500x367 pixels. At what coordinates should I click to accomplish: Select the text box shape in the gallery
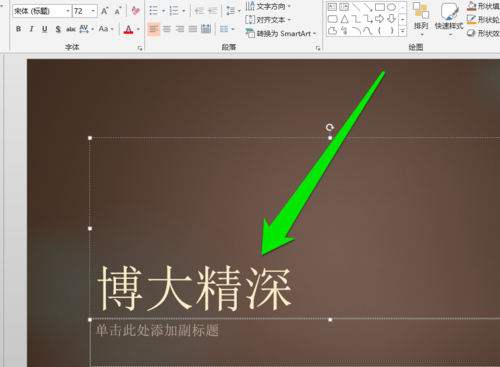pyautogui.click(x=332, y=7)
